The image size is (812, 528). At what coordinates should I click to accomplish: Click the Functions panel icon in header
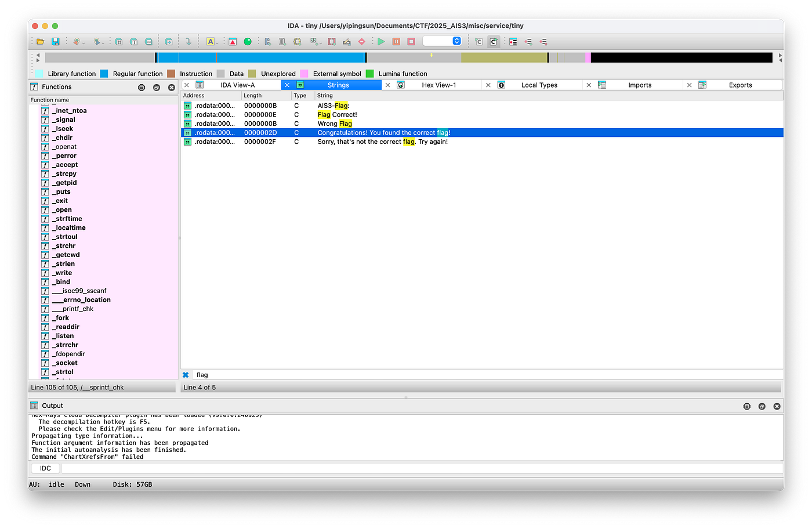34,87
